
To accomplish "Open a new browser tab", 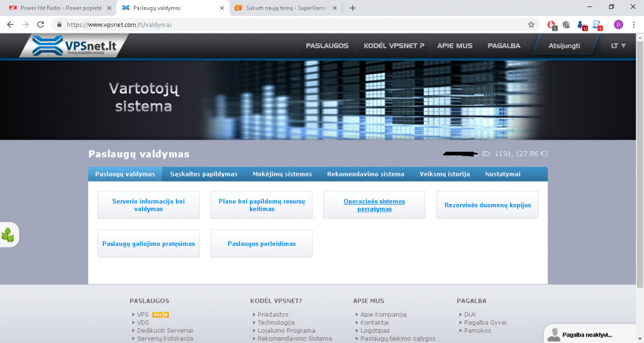I will click(x=352, y=8).
